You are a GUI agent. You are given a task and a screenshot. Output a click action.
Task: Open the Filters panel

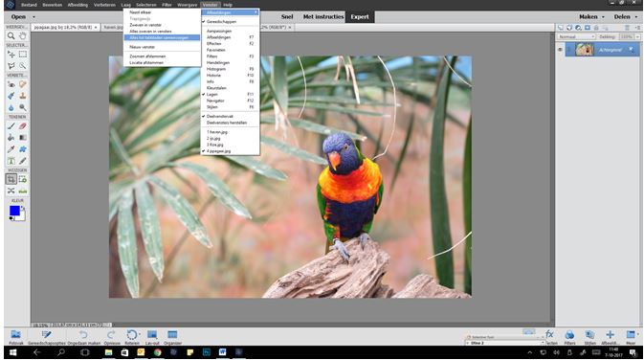[x=569, y=337]
